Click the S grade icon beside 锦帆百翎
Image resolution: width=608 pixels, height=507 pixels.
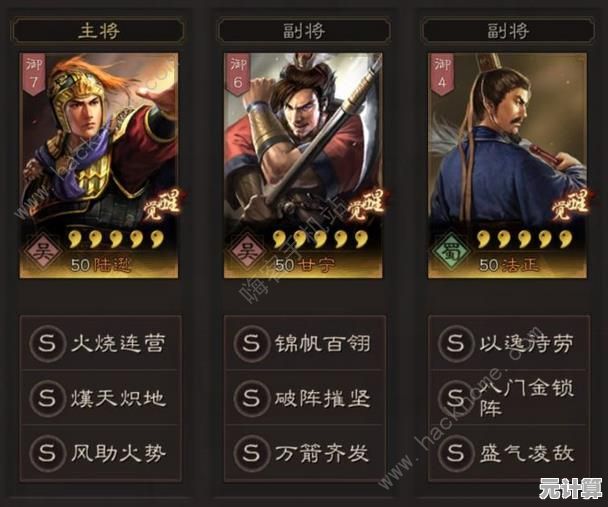coord(251,343)
